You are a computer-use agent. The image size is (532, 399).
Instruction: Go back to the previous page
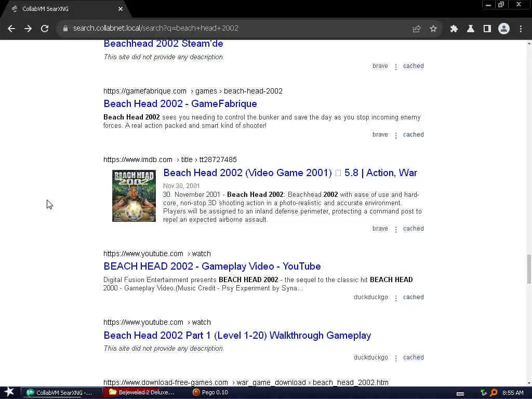(11, 29)
